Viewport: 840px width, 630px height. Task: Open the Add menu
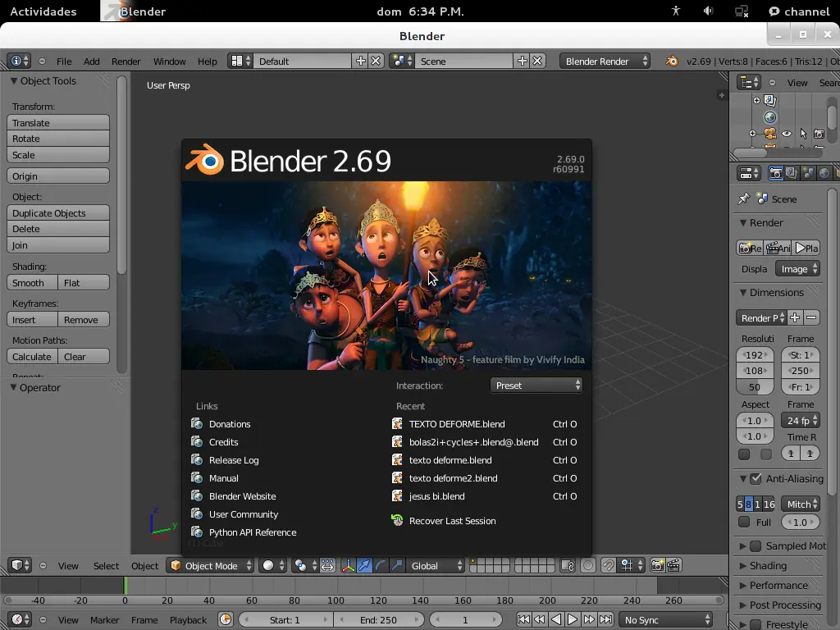point(92,61)
